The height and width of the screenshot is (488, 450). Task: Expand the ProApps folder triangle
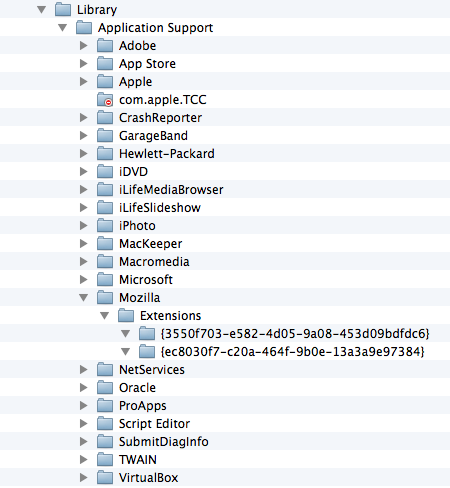(x=84, y=406)
